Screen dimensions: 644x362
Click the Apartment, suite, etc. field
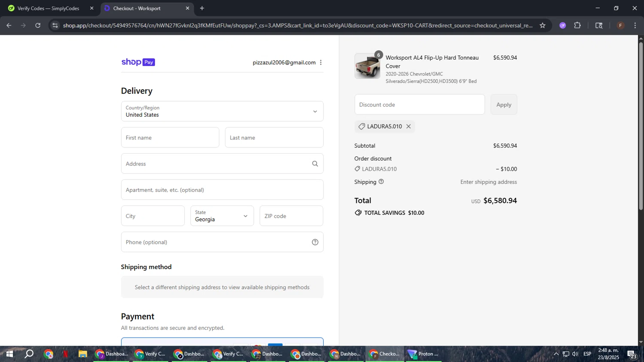point(222,190)
